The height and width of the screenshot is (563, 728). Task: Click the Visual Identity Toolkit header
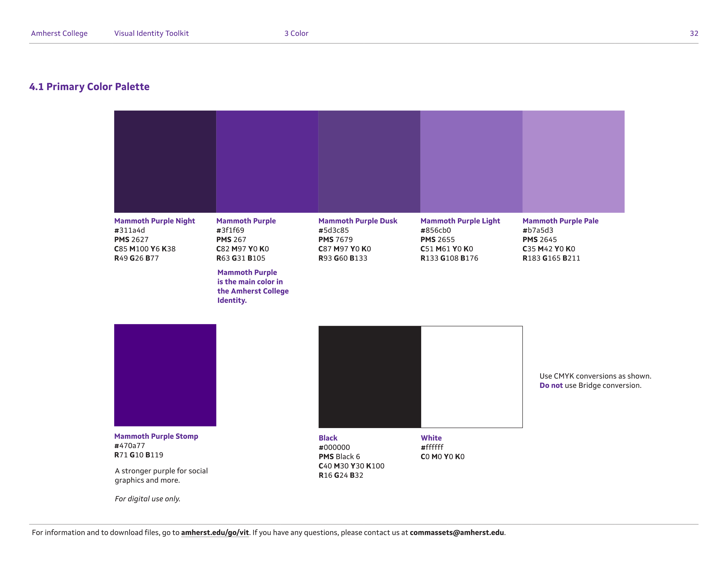pos(151,33)
